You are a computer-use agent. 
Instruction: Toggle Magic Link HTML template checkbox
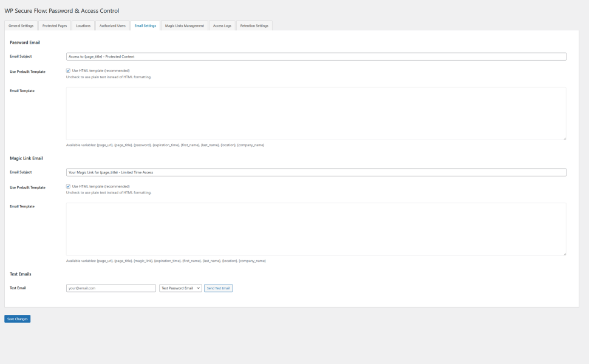[68, 186]
